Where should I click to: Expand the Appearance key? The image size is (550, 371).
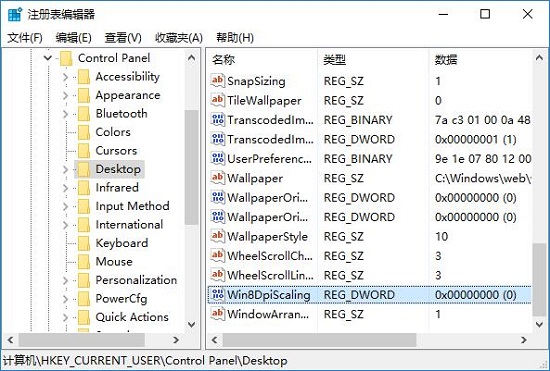[x=66, y=95]
